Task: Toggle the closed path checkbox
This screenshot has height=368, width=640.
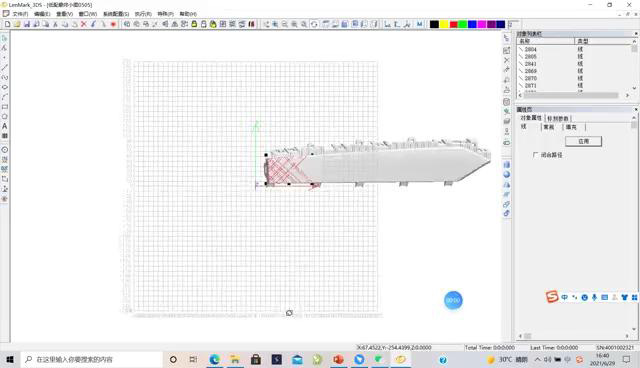Action: tap(536, 155)
